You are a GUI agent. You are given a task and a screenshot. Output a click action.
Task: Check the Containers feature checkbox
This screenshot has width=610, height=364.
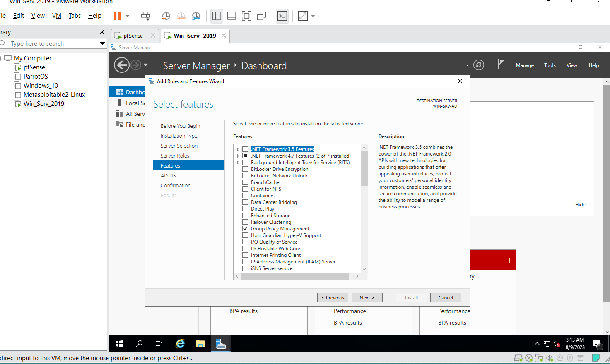[x=245, y=196]
